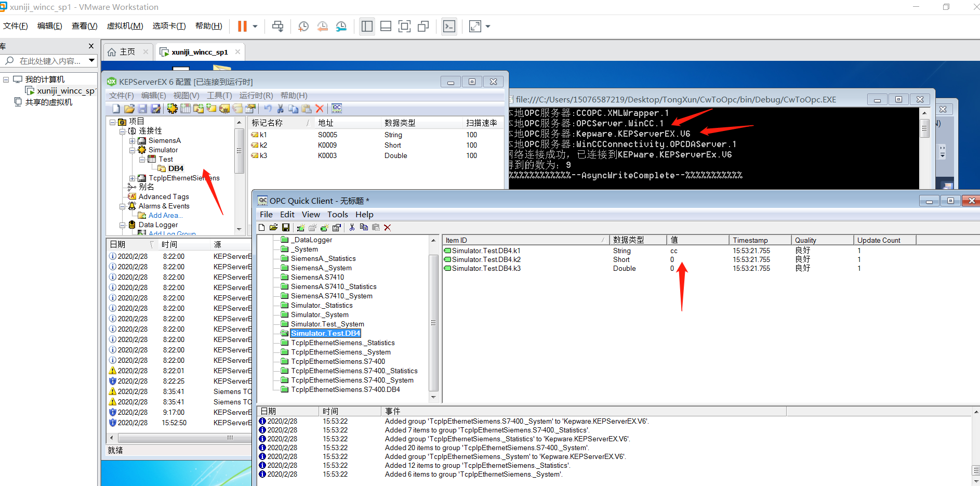Select Advanced Tags in project tree

click(x=164, y=196)
